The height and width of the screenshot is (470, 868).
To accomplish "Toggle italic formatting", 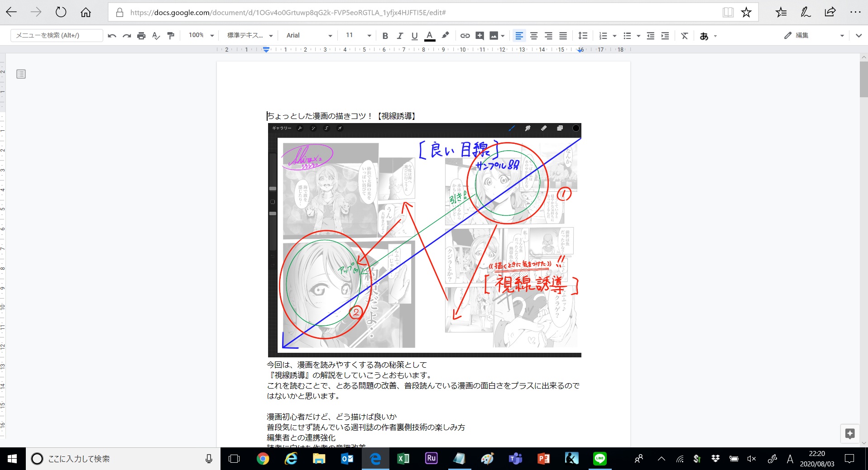I will pyautogui.click(x=400, y=36).
